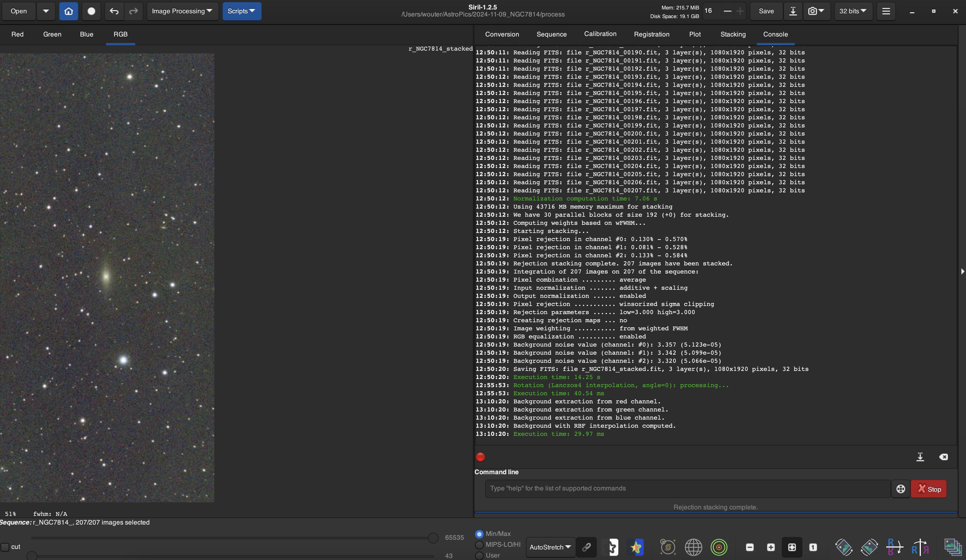Viewport: 966px width, 560px height.
Task: Open the 32 bits dropdown
Action: pyautogui.click(x=853, y=11)
